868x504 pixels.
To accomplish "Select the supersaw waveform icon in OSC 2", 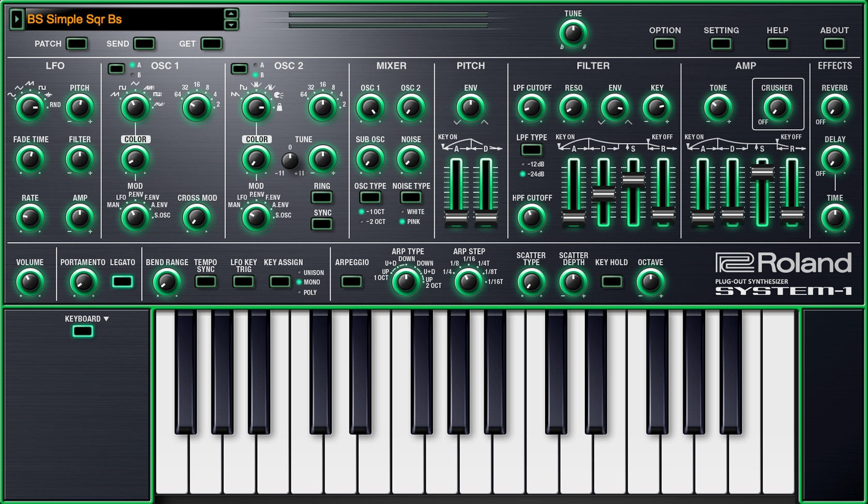I will [x=256, y=85].
